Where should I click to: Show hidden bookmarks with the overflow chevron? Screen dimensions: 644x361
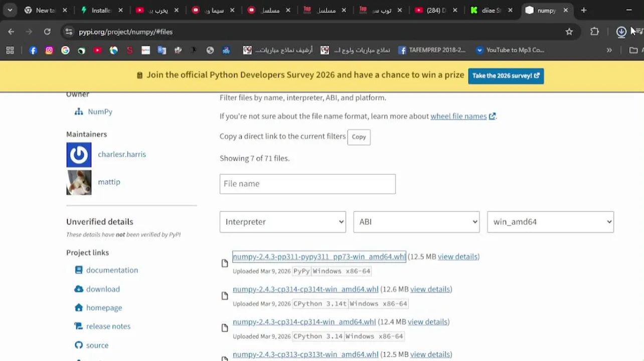pos(609,50)
